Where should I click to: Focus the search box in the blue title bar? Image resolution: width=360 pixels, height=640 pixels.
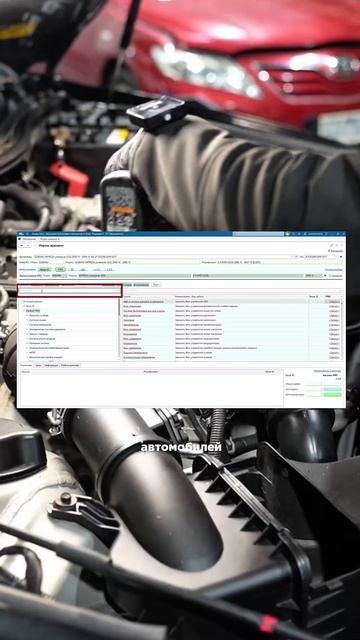coord(258,234)
